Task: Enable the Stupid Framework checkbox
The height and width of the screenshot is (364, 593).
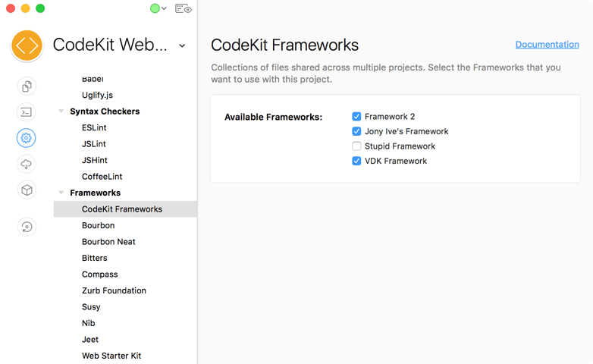Action: pos(356,146)
